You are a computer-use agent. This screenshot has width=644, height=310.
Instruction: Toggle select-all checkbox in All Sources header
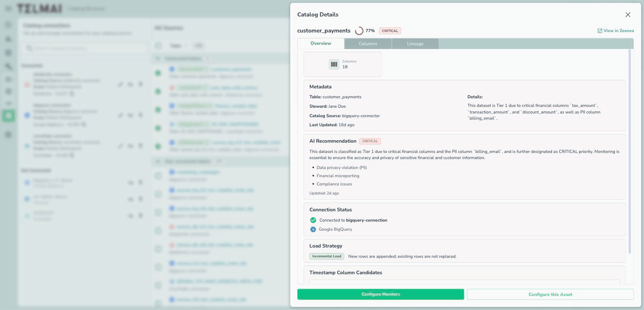coord(159,46)
